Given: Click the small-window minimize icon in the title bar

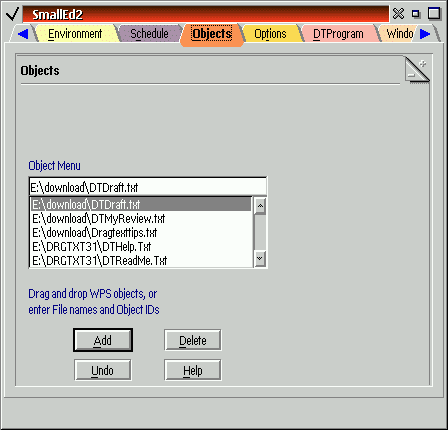Looking at the screenshot, I should [416, 14].
